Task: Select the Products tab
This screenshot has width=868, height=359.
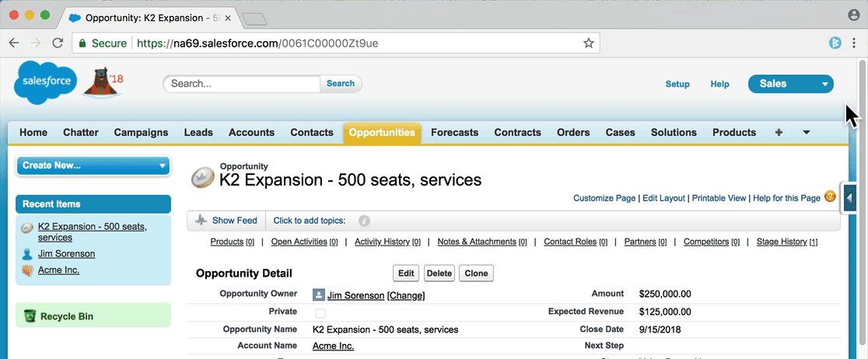Action: 734,132
